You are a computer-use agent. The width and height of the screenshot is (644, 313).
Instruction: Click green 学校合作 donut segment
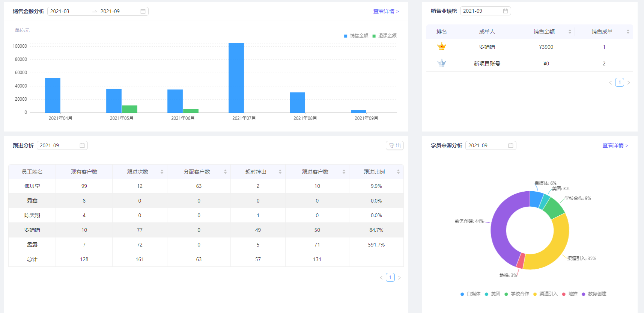pos(554,209)
